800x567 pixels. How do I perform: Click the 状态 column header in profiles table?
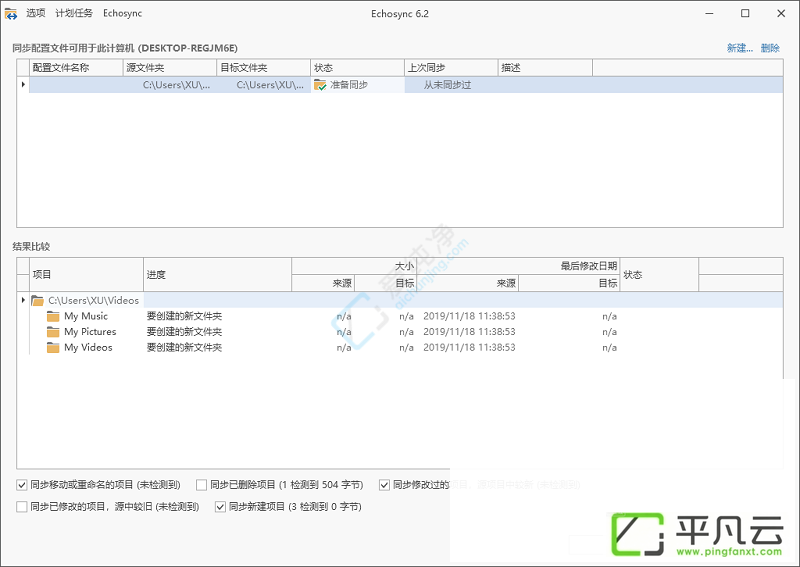(x=357, y=67)
